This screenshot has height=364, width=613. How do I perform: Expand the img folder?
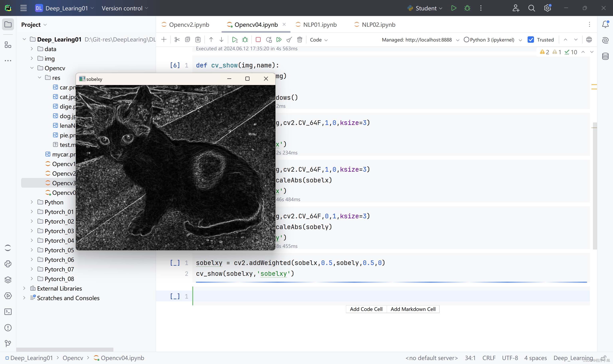pyautogui.click(x=32, y=58)
